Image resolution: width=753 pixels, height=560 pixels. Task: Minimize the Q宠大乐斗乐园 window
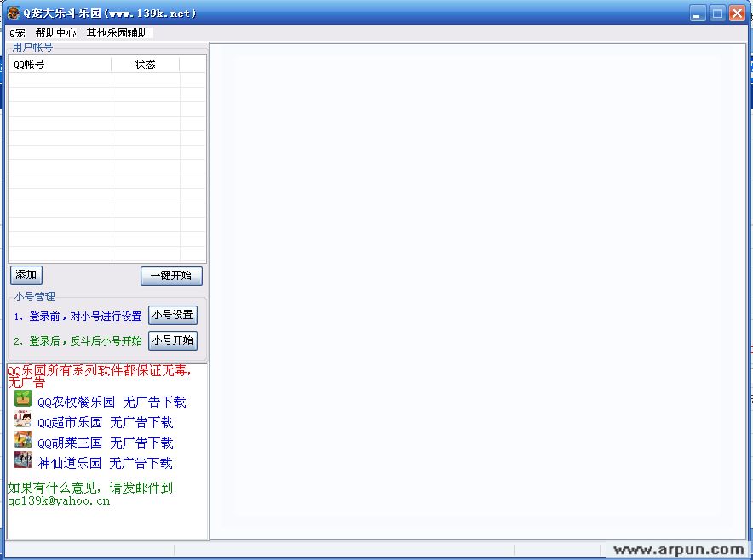point(698,14)
